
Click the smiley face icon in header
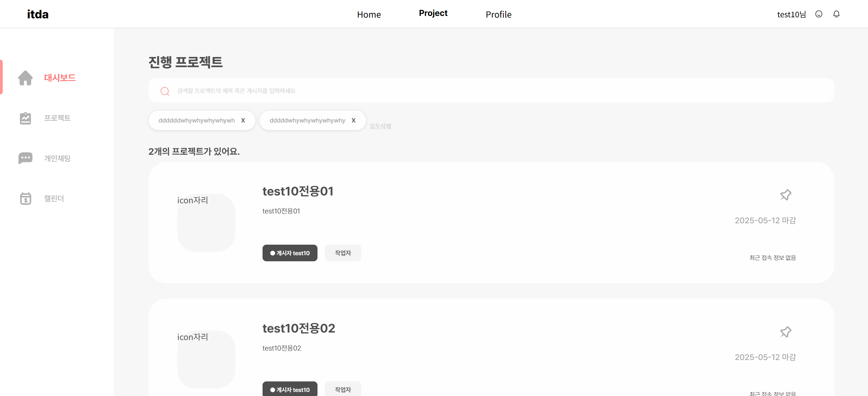pos(818,14)
